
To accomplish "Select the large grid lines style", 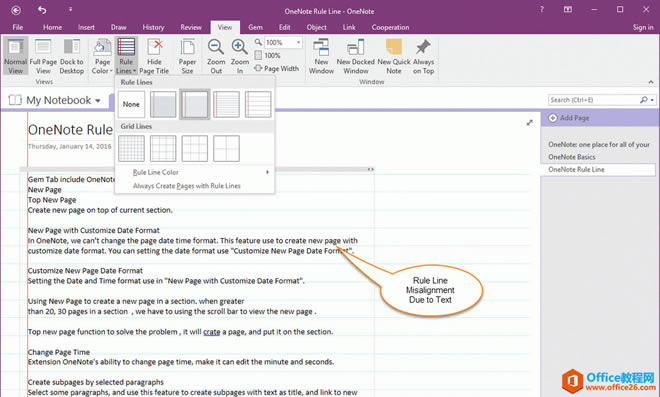I will [194, 148].
